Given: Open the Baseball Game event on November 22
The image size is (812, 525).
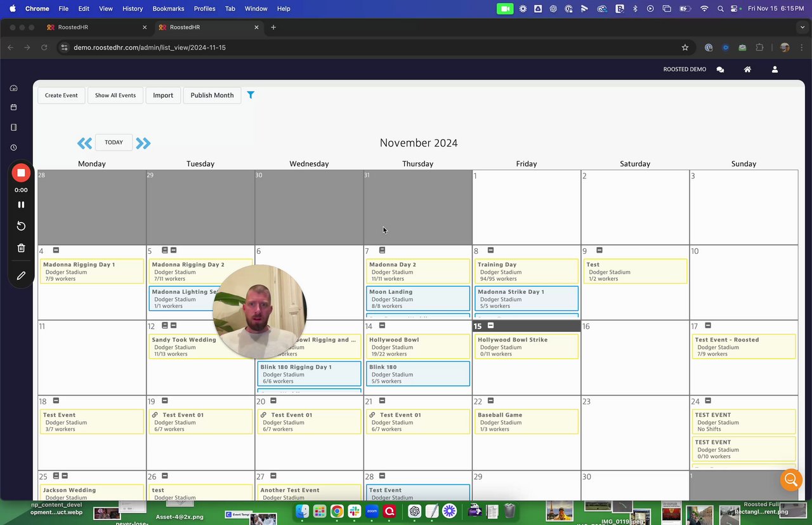Looking at the screenshot, I should coord(527,422).
